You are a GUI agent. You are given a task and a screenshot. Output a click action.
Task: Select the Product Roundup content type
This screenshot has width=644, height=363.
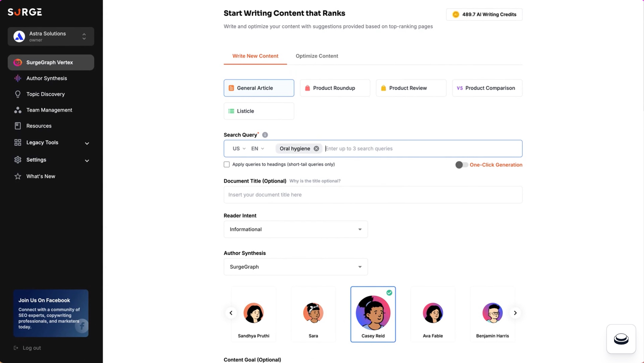pyautogui.click(x=335, y=88)
